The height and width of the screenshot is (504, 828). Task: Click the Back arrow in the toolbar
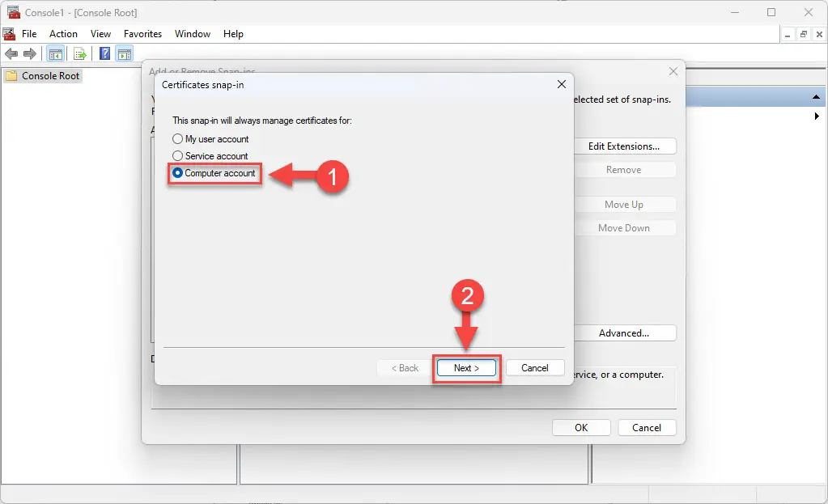(x=11, y=54)
